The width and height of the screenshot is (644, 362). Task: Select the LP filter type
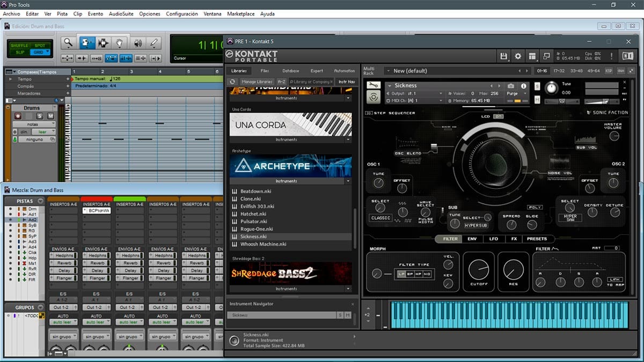(401, 274)
